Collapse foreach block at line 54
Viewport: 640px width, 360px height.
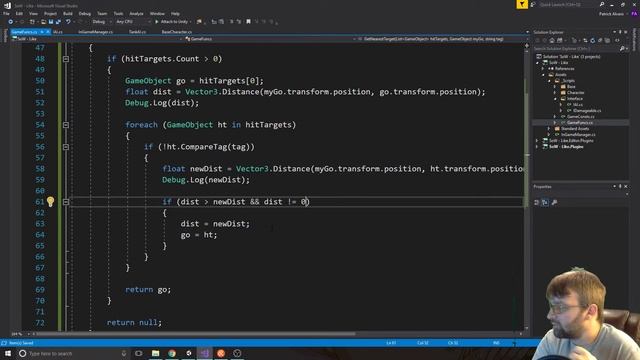(x=66, y=125)
